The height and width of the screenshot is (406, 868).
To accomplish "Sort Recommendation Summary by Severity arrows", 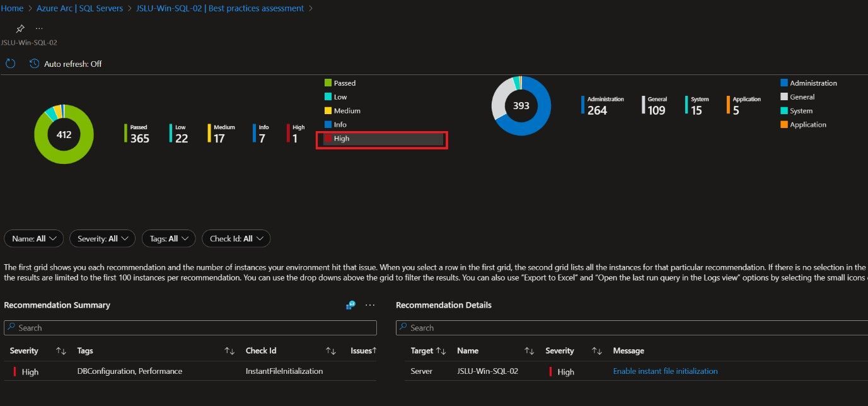I will [x=61, y=351].
